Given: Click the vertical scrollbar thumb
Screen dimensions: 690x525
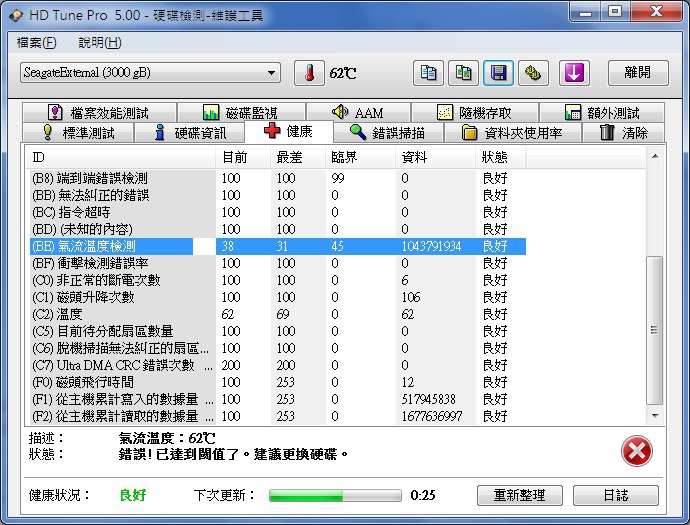Looking at the screenshot, I should coord(655,330).
